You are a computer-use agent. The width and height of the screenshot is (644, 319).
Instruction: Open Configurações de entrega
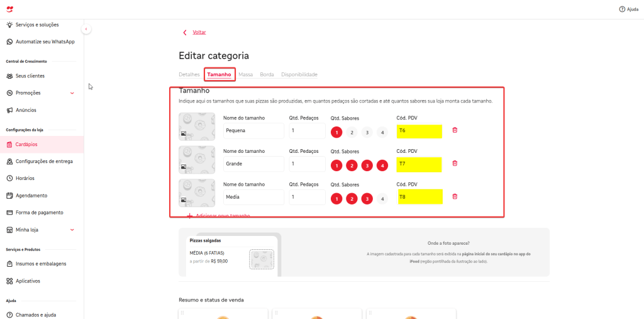click(x=43, y=161)
